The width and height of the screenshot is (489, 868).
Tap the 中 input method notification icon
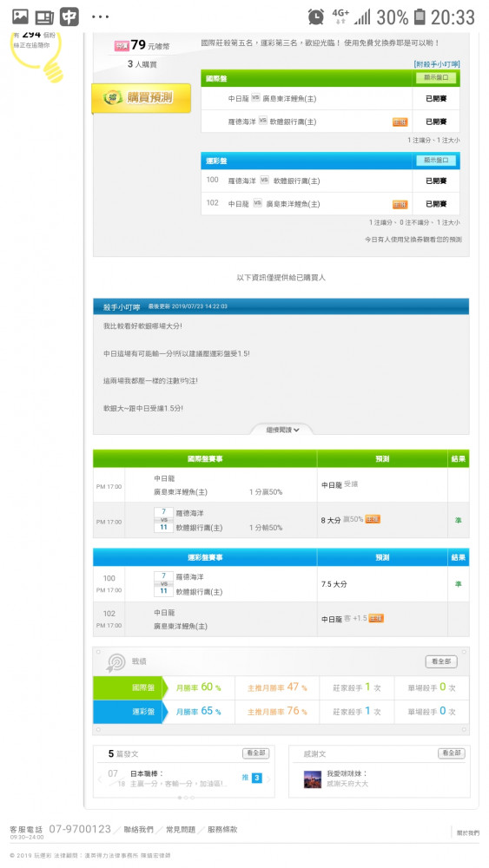click(x=69, y=17)
